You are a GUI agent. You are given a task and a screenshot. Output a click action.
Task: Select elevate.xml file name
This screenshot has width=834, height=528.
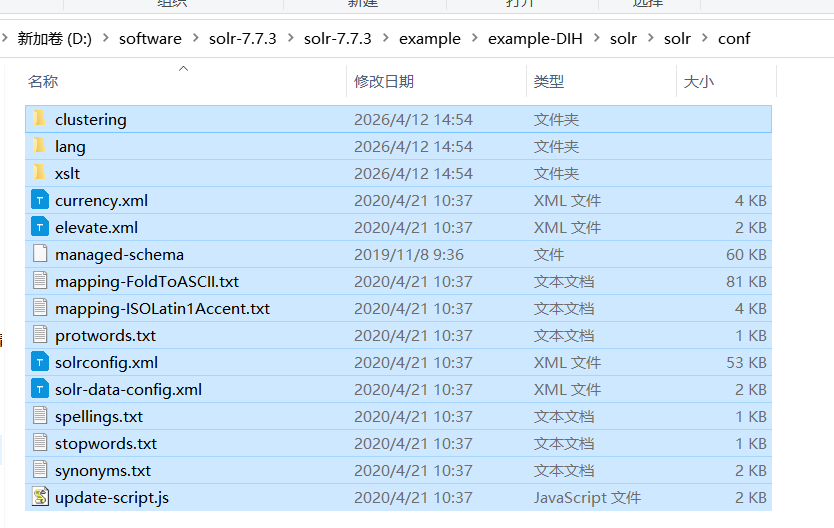(96, 228)
